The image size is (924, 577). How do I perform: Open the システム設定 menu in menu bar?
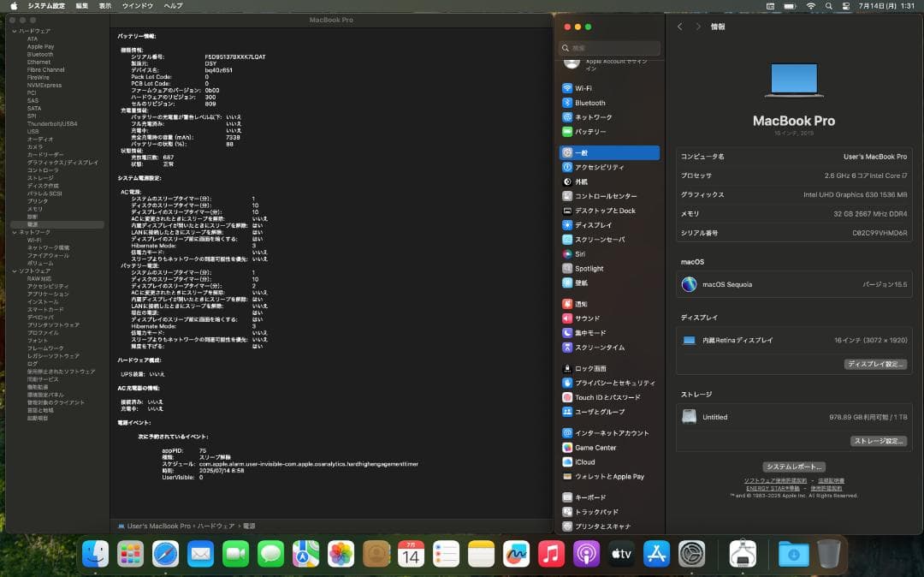tap(46, 5)
